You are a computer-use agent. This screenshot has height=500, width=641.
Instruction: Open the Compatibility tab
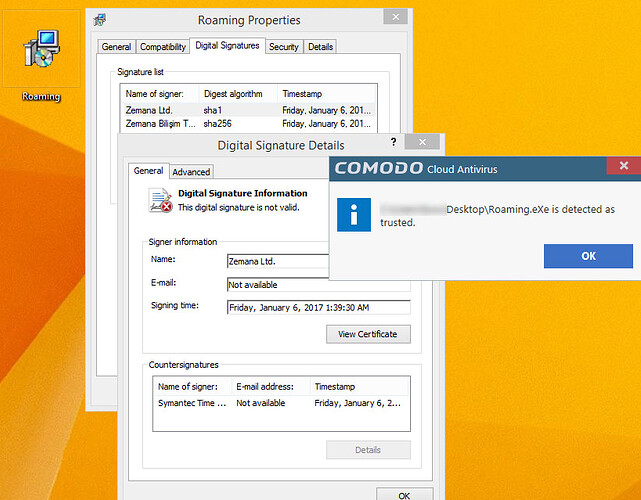(x=163, y=47)
